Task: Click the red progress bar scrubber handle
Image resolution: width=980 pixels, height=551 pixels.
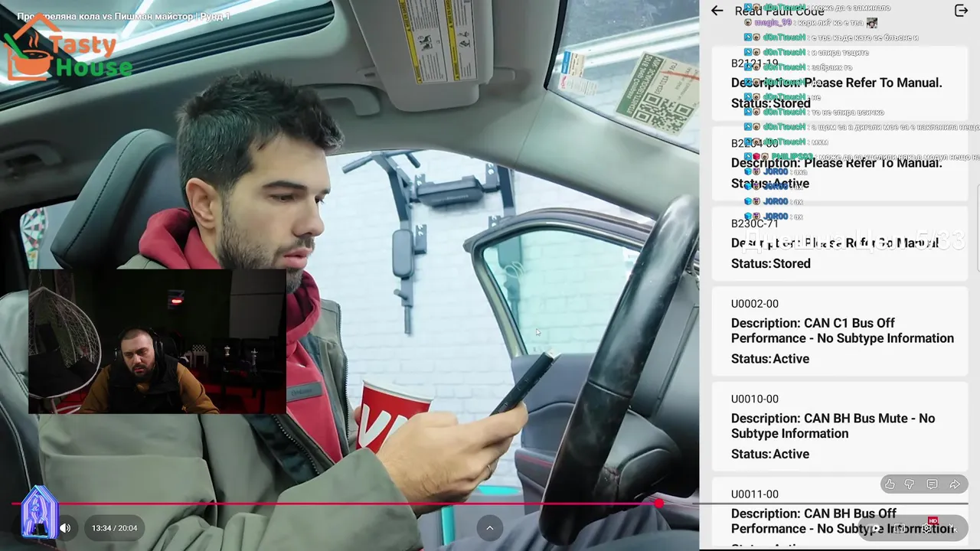Action: [659, 504]
